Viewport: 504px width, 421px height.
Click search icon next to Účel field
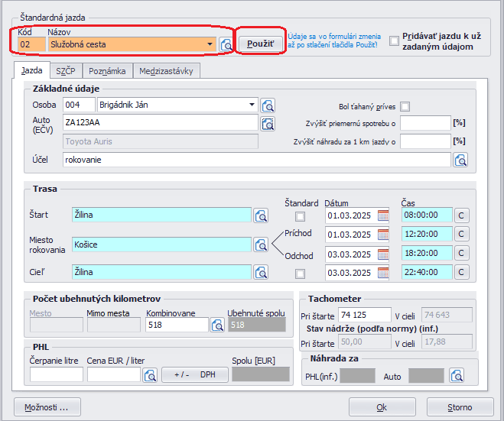460,160
